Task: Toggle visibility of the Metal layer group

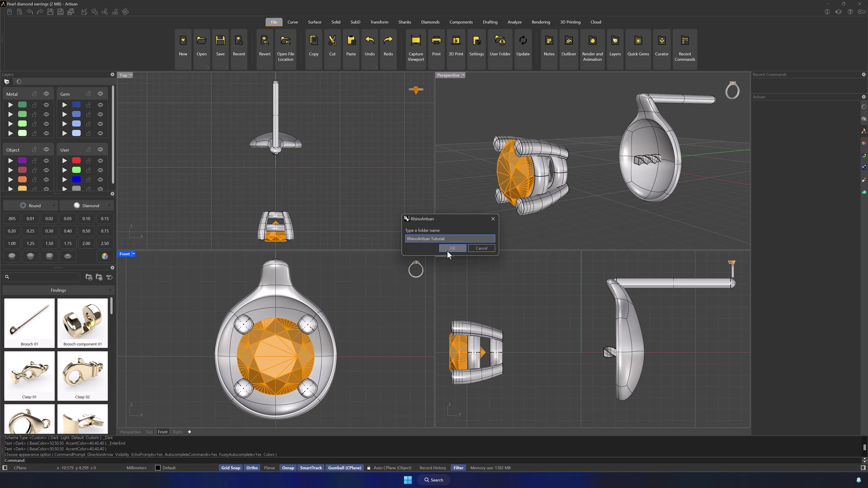Action: [x=46, y=94]
